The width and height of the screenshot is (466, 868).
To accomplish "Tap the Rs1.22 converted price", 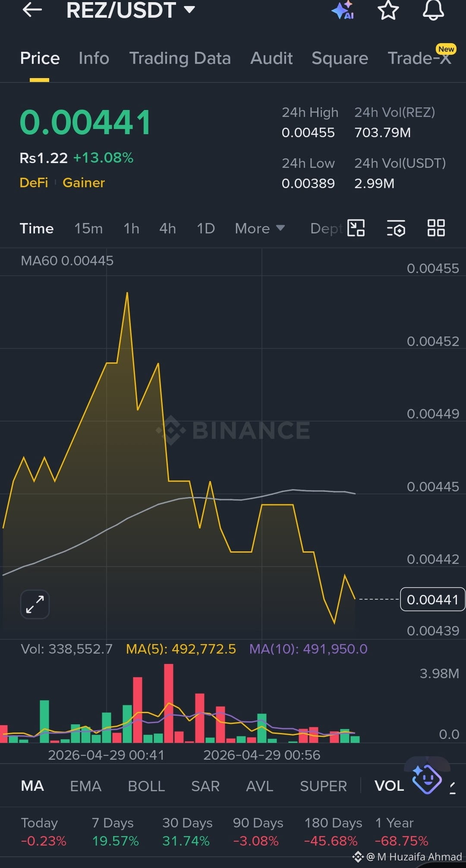I will point(44,158).
